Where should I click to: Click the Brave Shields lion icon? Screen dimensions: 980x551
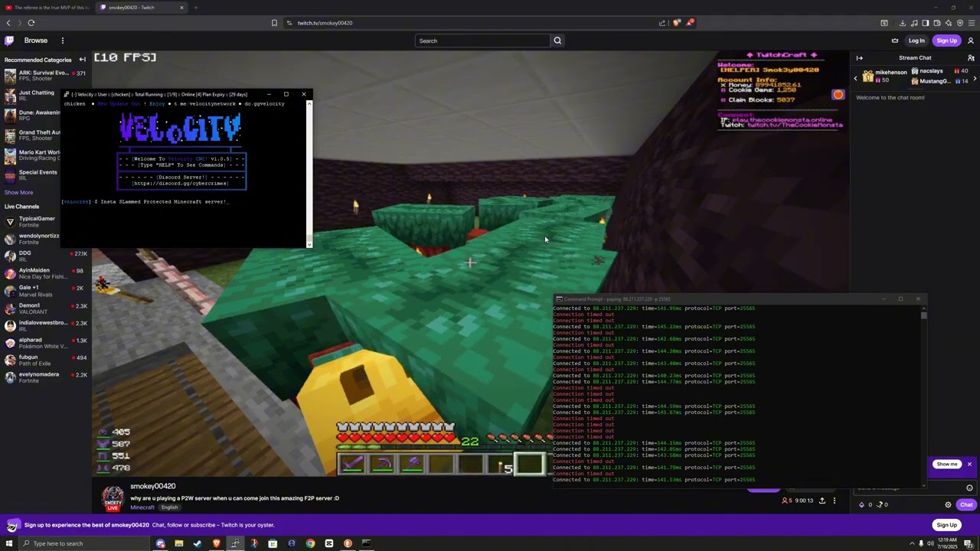point(677,23)
